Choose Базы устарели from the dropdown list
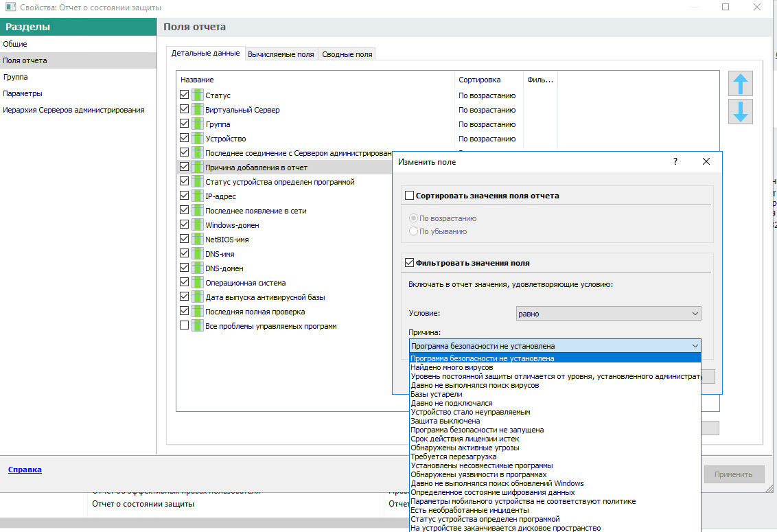 click(x=437, y=395)
